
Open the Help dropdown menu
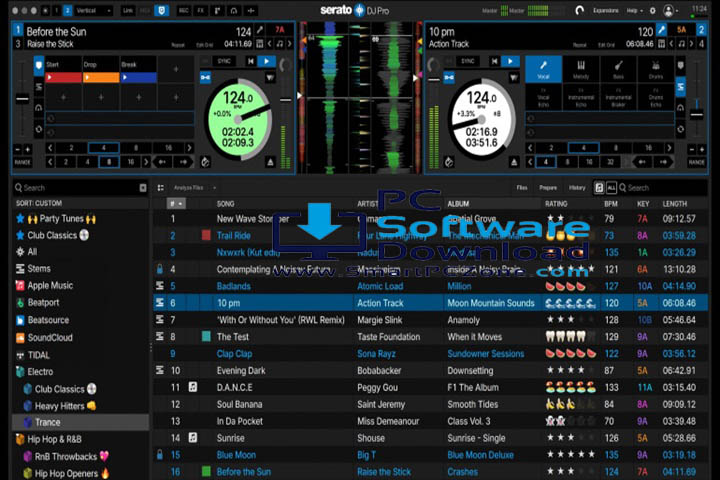(x=635, y=10)
